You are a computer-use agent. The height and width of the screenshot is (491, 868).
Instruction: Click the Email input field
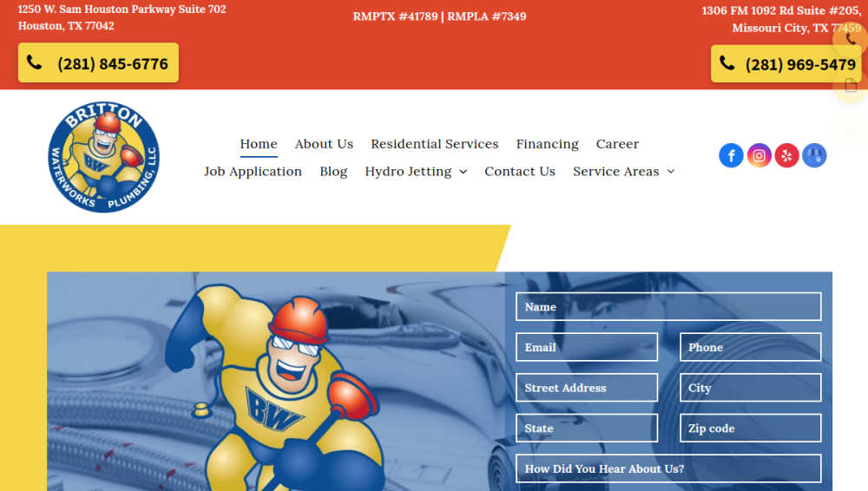[587, 347]
